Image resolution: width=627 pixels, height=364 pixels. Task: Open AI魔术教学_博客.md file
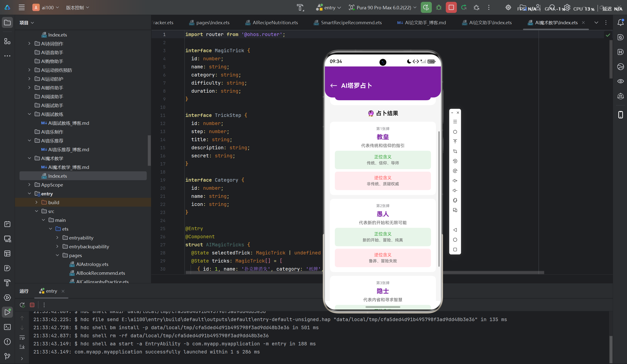coord(65,167)
